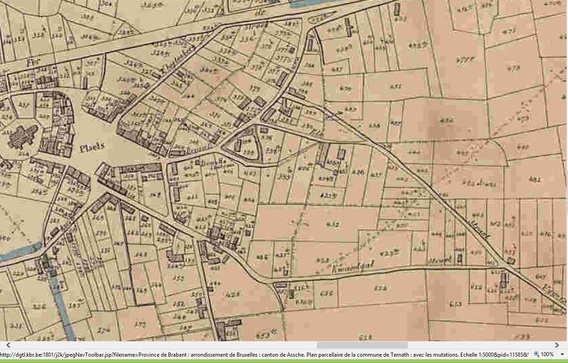Click the church building icon on the map
This screenshot has height=363, width=568.
(23, 137)
